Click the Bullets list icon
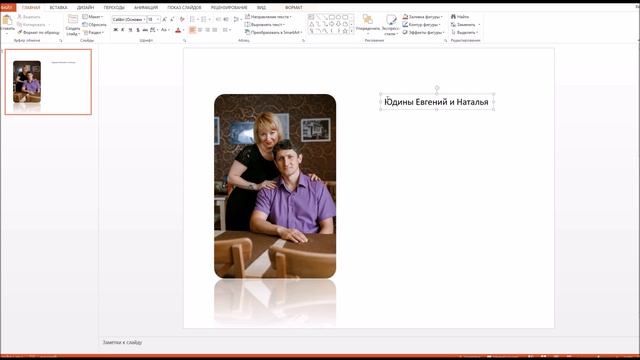The image size is (640, 360). [193, 19]
